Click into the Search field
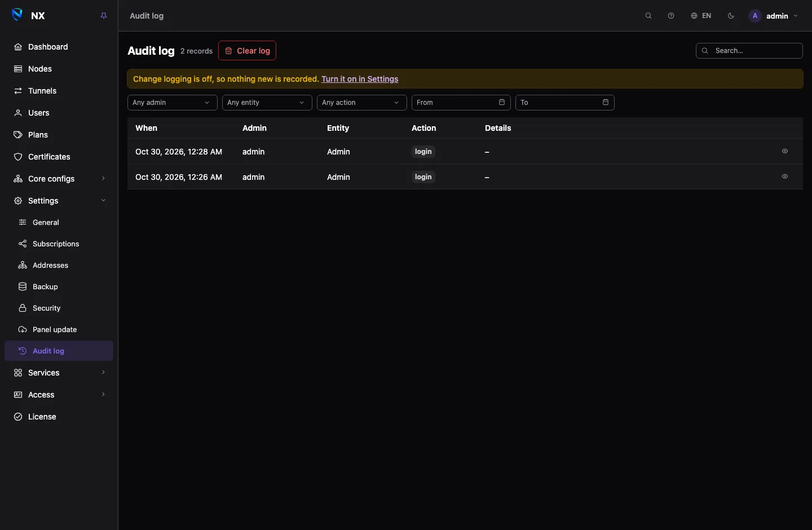 coord(749,51)
